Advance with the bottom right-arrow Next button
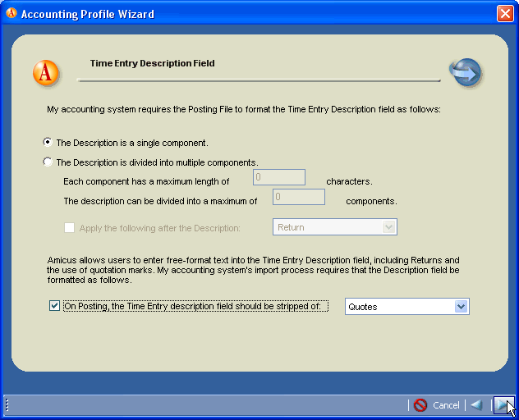Image resolution: width=519 pixels, height=420 pixels. click(501, 405)
